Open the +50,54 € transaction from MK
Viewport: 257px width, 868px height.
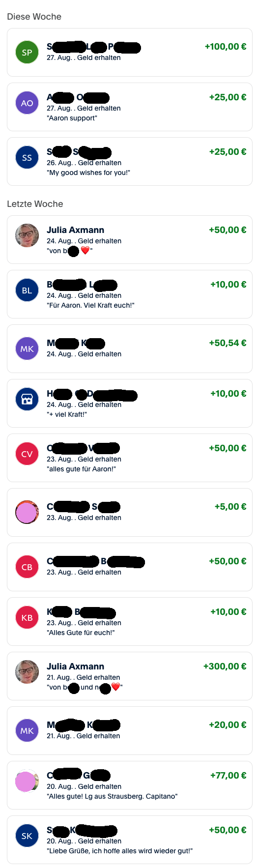coord(130,348)
